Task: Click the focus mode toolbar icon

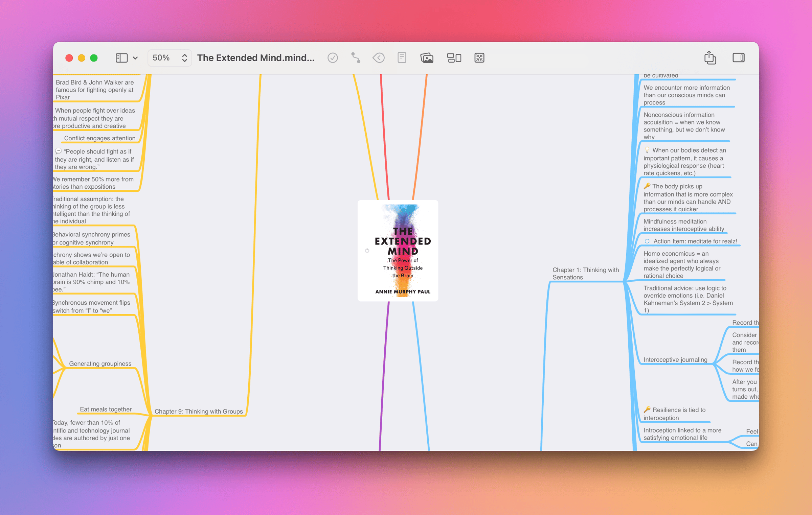Action: click(x=479, y=58)
